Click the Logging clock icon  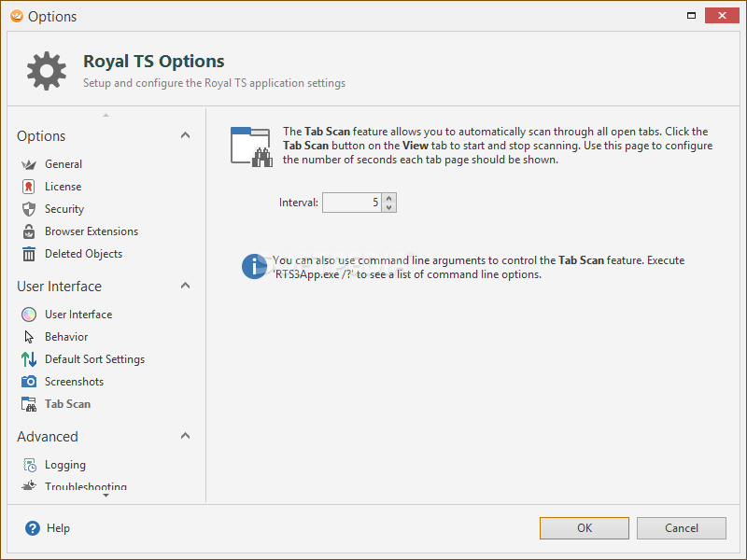coord(30,465)
